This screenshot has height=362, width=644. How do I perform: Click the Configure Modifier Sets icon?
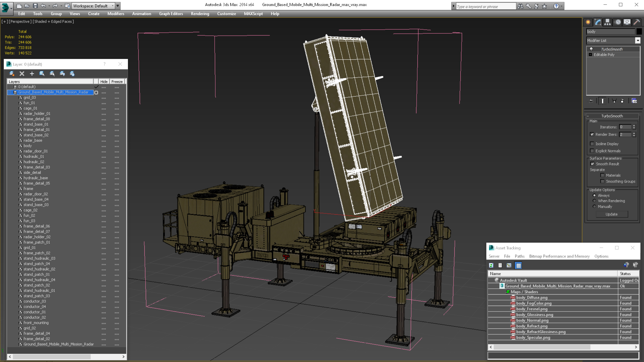634,101
